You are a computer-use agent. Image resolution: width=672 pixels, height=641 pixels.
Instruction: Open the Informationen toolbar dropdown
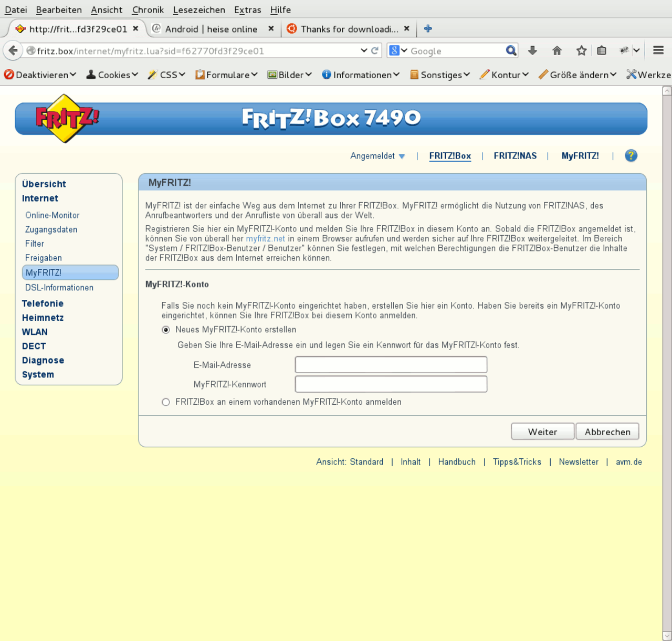361,75
